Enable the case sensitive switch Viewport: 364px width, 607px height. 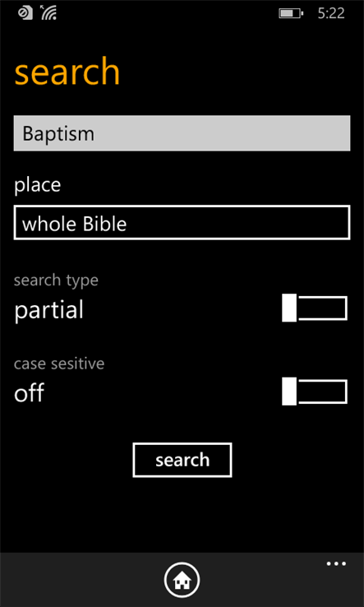(315, 392)
